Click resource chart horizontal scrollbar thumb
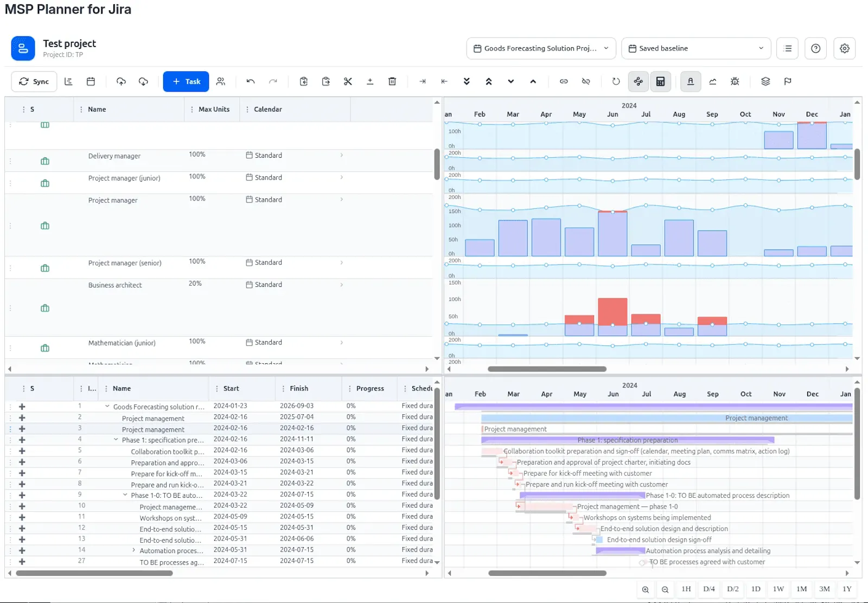Viewport: 868px width, 603px height. coord(547,369)
